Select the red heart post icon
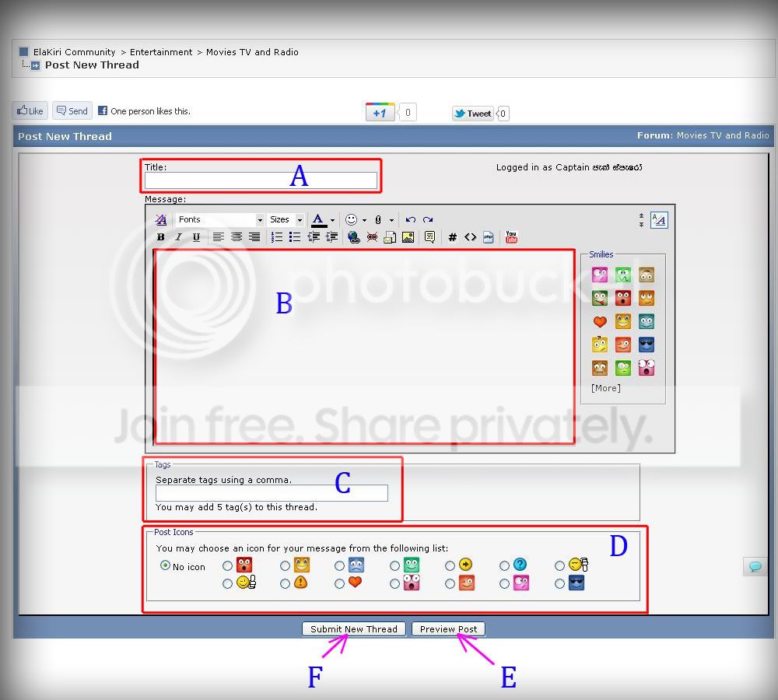The image size is (778, 700). 339,583
